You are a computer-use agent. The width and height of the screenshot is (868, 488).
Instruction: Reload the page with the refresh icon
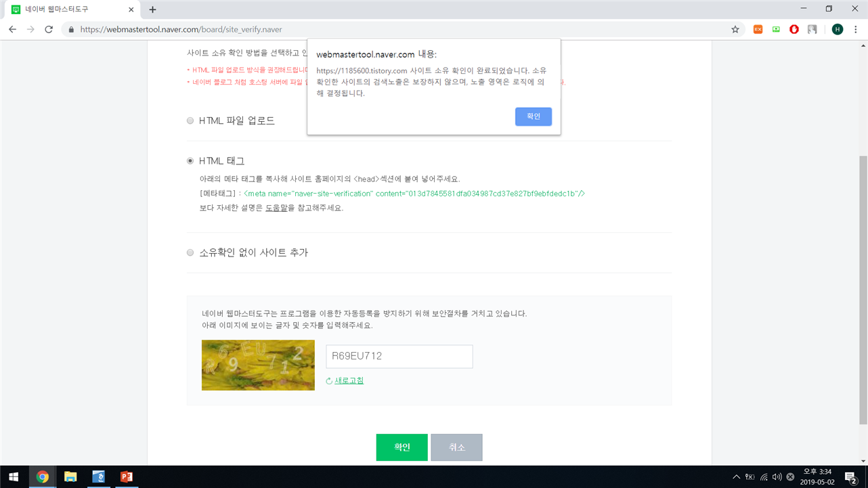point(49,30)
